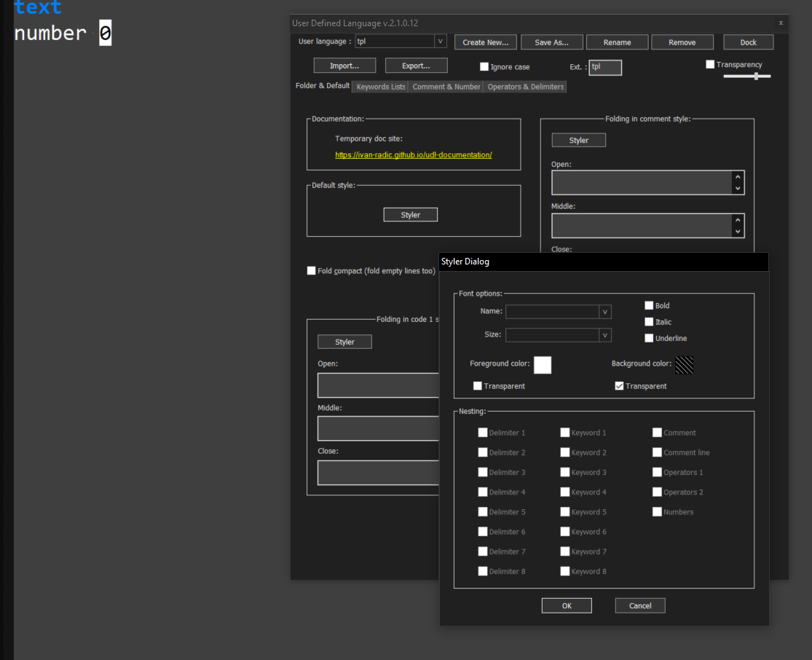Check the Delimiter 2 nesting box
Viewport: 812px width, 660px height.
(483, 452)
